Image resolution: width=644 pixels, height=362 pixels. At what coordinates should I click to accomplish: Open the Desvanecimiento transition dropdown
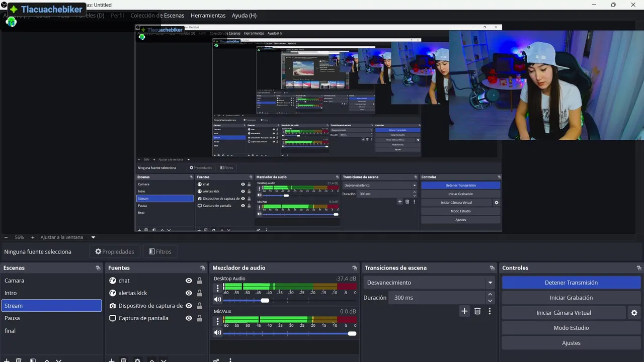tap(429, 283)
